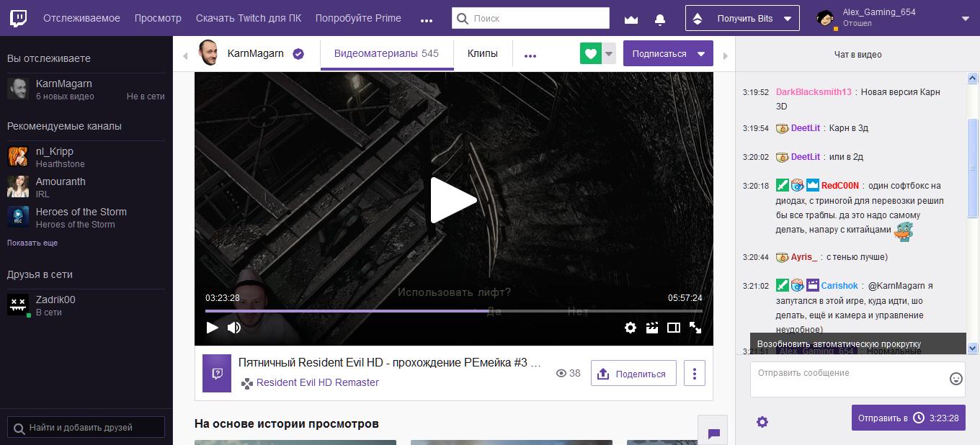The image size is (980, 445).
Task: Open Amouranth recommended channel
Action: [x=86, y=187]
